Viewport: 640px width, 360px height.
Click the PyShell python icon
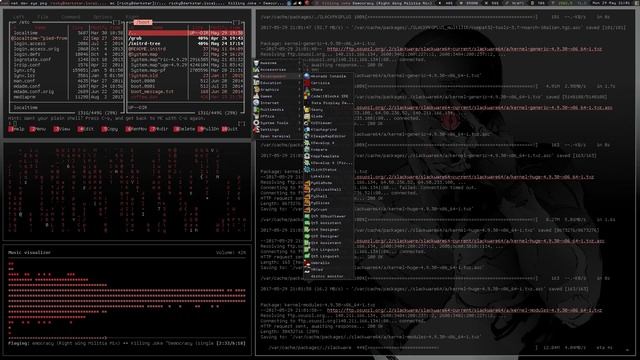[307, 196]
